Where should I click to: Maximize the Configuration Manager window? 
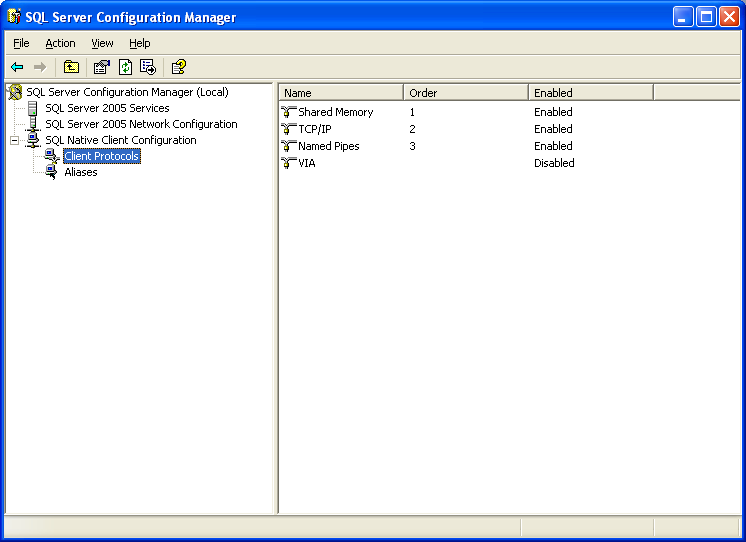coord(707,17)
